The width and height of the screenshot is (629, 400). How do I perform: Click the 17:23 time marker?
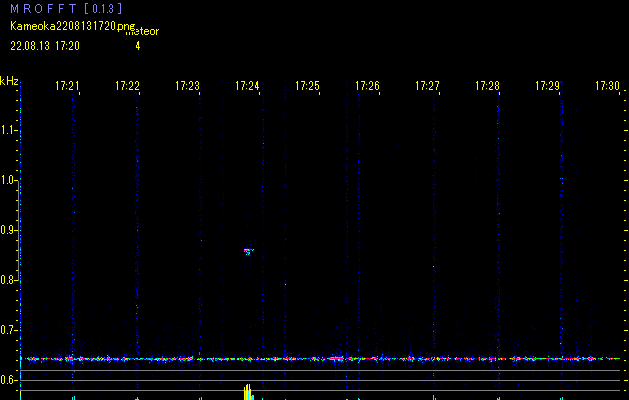pos(187,86)
